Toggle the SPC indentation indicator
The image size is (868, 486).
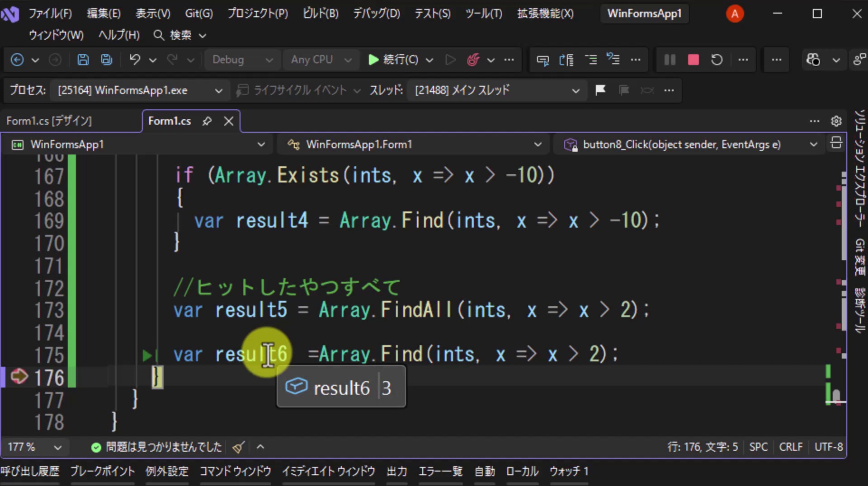758,447
